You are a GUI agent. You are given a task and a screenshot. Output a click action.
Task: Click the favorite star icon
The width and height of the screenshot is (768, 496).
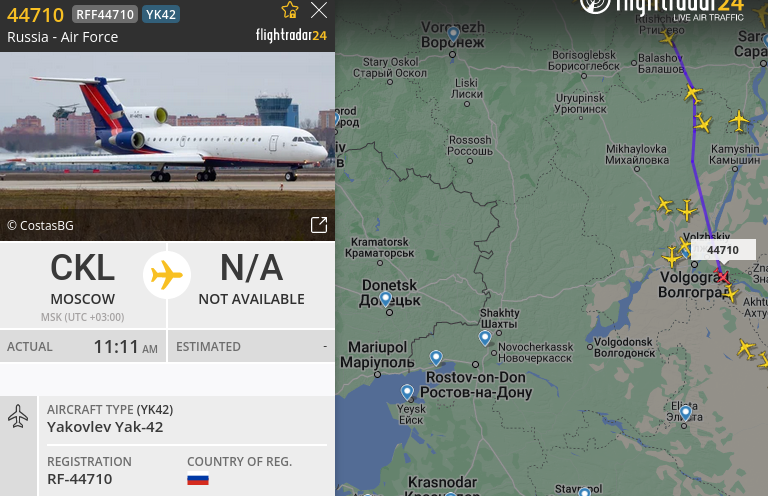pos(289,10)
